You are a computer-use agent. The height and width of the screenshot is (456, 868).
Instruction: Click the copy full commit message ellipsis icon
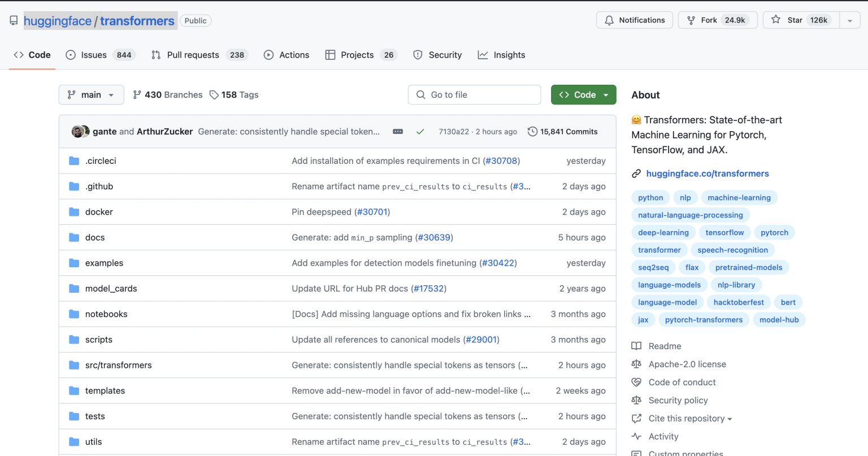[x=398, y=131]
